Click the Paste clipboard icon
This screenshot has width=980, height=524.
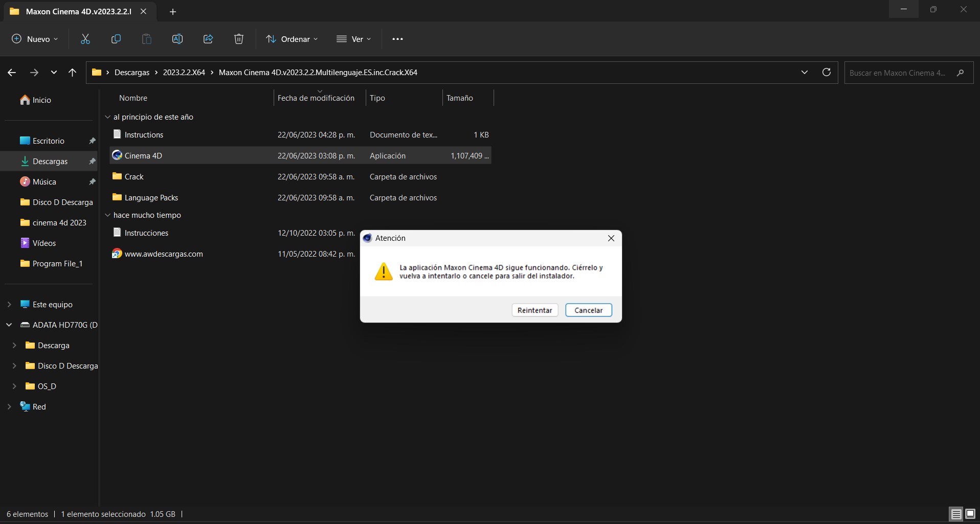[147, 39]
